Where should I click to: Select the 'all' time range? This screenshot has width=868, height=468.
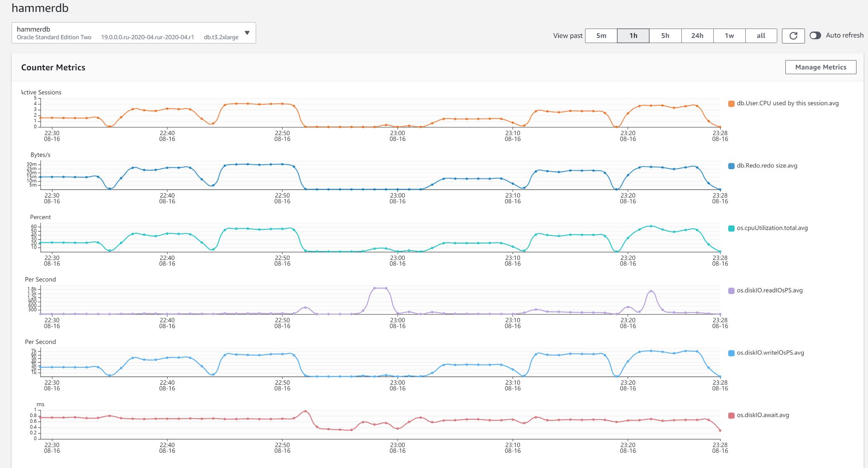pyautogui.click(x=761, y=36)
